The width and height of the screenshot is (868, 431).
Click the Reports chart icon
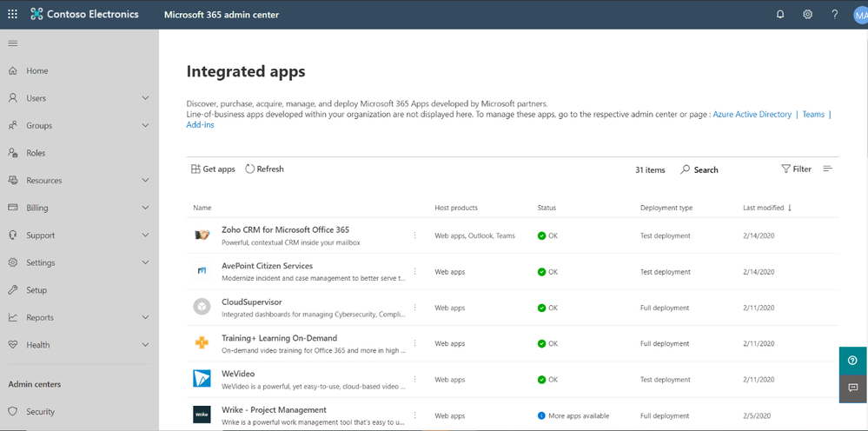click(13, 317)
